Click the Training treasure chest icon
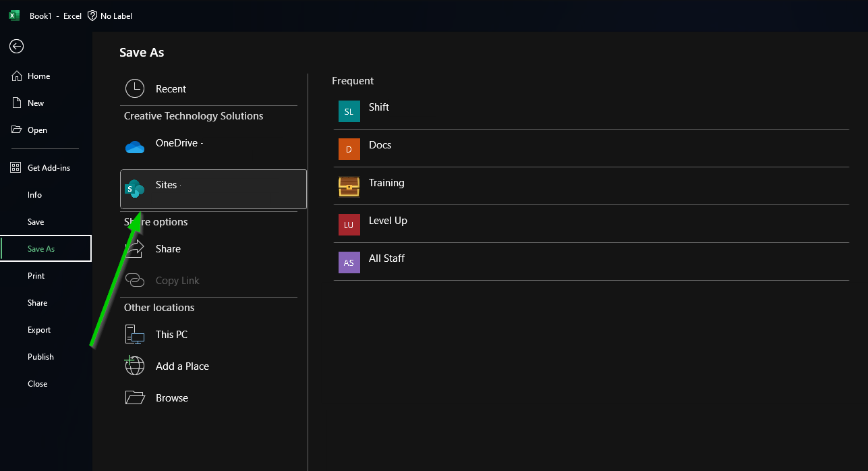 349,187
